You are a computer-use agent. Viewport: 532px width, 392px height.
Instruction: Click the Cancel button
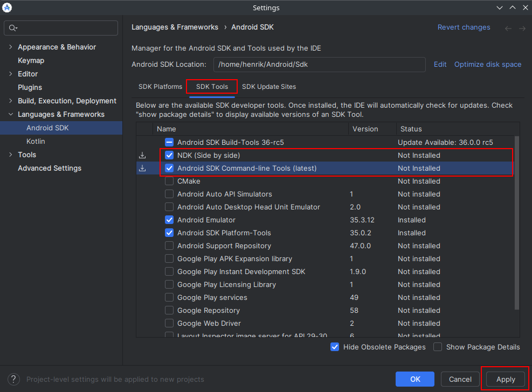[x=460, y=379]
